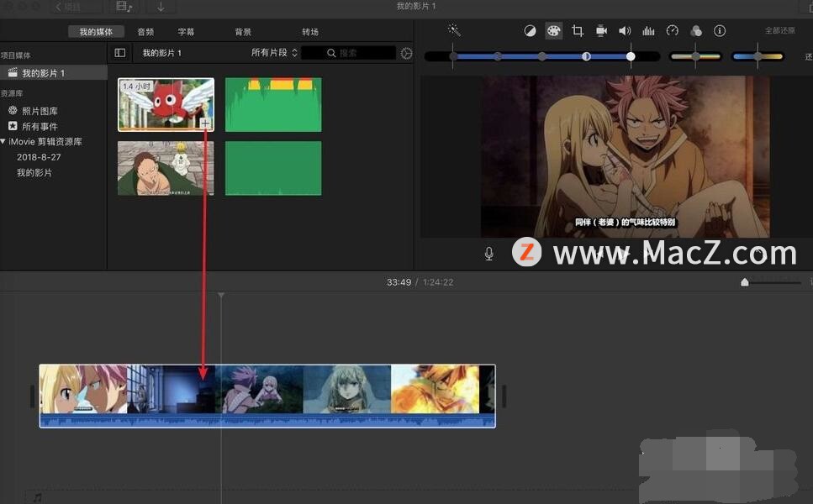Image resolution: width=813 pixels, height=504 pixels.
Task: Open browser settings gear icon
Action: coord(407,53)
